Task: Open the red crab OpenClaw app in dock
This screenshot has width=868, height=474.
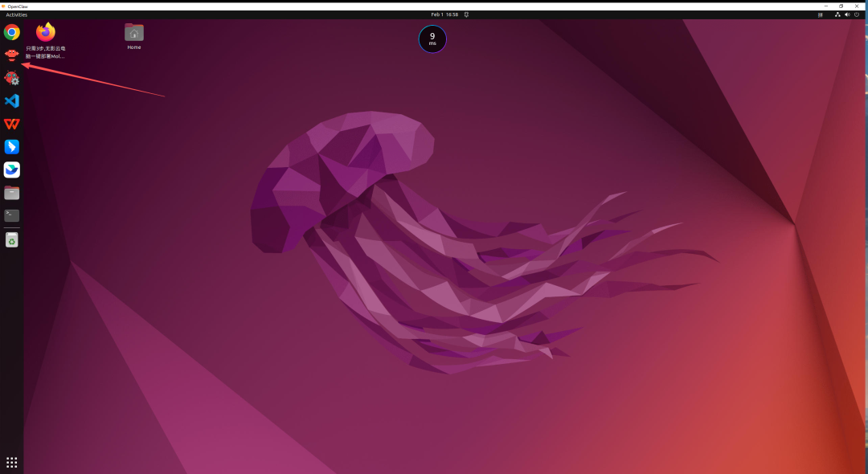Action: coord(11,55)
